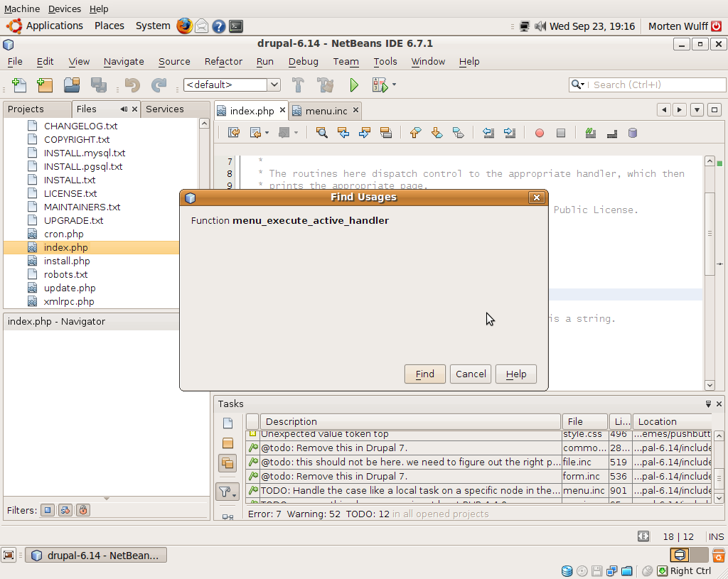Open the Refactor menu
Image resolution: width=728 pixels, height=579 pixels.
pyautogui.click(x=223, y=61)
